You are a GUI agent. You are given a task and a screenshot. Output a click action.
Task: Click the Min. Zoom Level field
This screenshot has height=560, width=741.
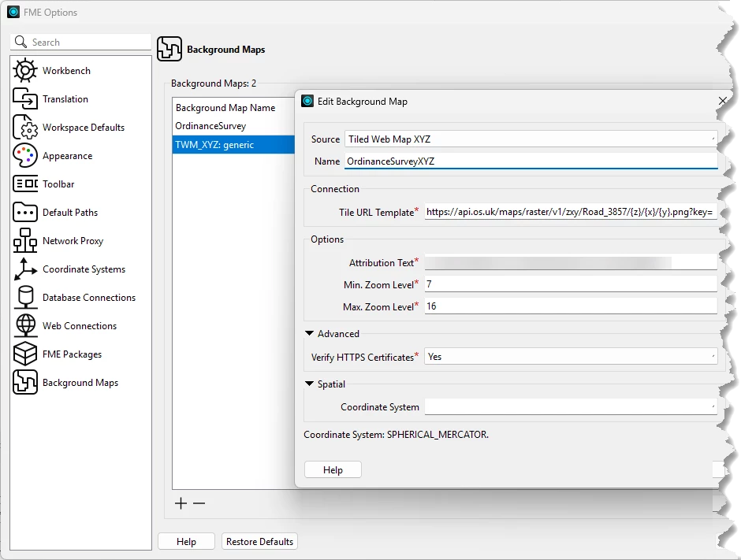[x=571, y=284]
